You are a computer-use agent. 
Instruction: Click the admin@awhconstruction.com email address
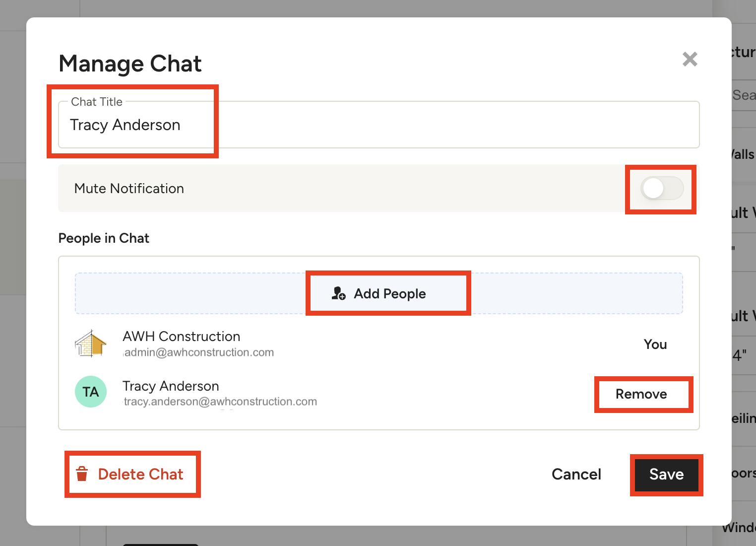point(198,352)
